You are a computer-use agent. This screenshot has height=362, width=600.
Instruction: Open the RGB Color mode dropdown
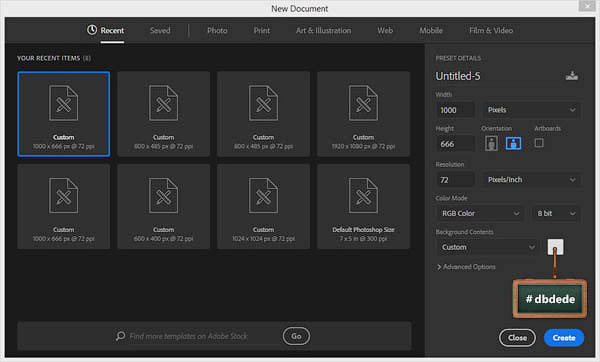pyautogui.click(x=480, y=213)
